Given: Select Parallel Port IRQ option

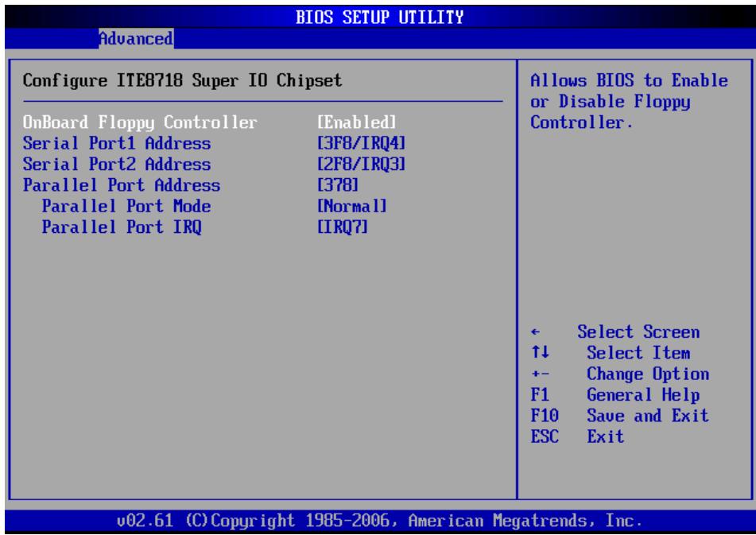Looking at the screenshot, I should click(122, 227).
